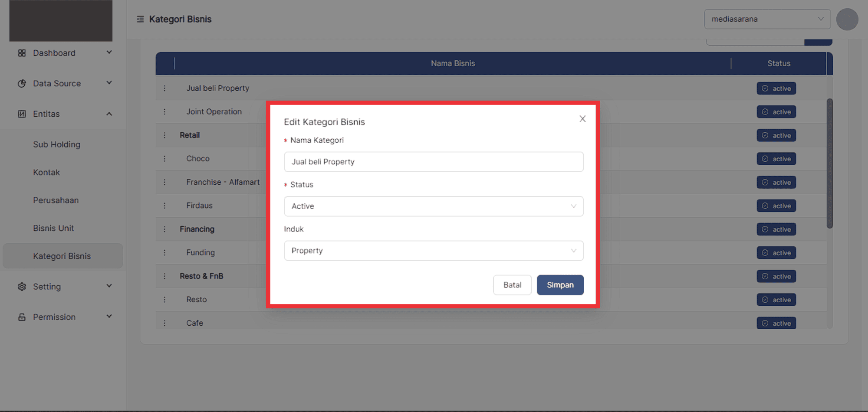The image size is (868, 412).
Task: Close the Edit Kategori Bisnis dialog
Action: pos(582,119)
